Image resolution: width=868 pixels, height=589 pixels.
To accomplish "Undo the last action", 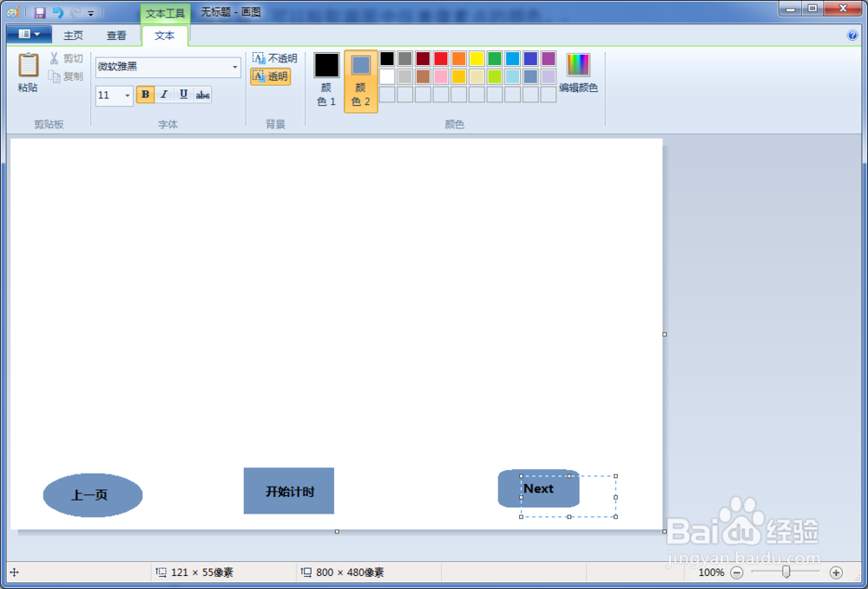I will (57, 12).
